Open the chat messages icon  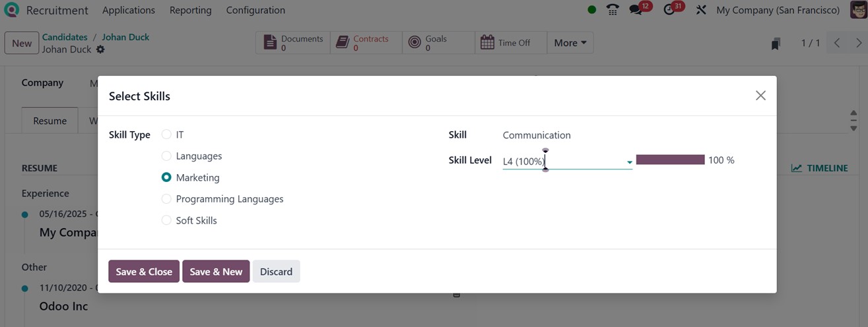tap(637, 10)
